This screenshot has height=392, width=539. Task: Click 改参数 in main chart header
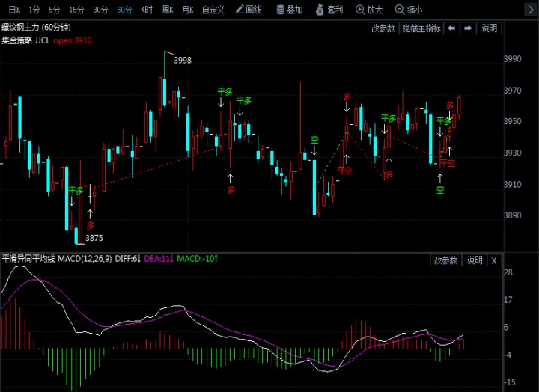click(x=383, y=28)
